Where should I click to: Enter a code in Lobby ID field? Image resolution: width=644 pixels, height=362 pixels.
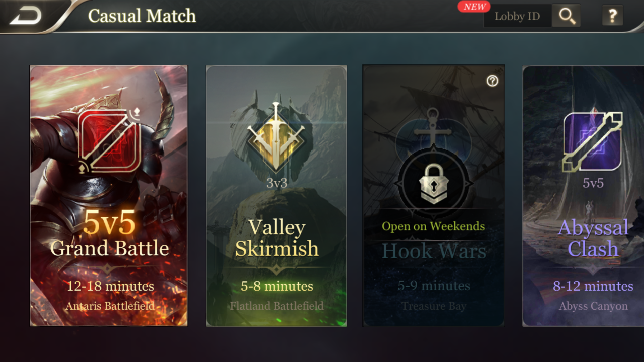point(517,16)
